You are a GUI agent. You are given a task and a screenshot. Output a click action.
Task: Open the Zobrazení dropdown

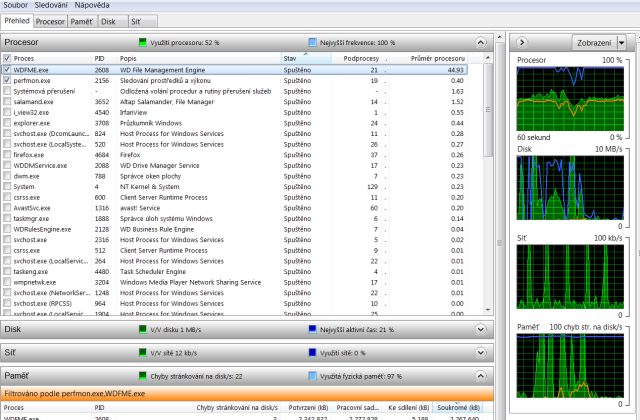click(600, 43)
